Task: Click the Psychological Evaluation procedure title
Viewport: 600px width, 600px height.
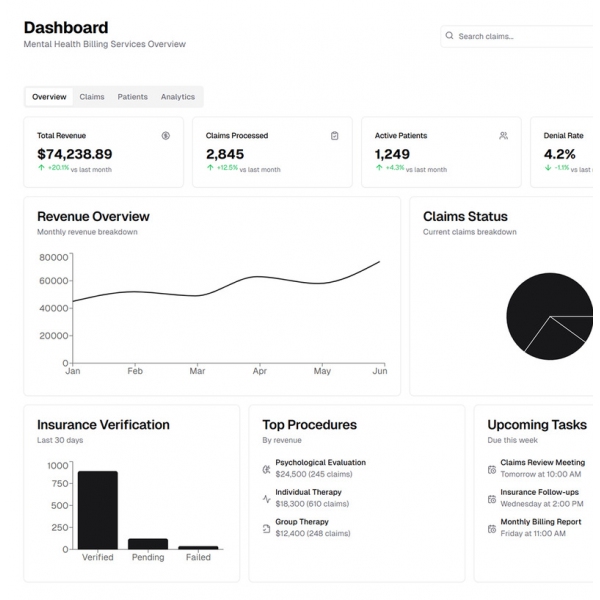Action: click(x=320, y=462)
